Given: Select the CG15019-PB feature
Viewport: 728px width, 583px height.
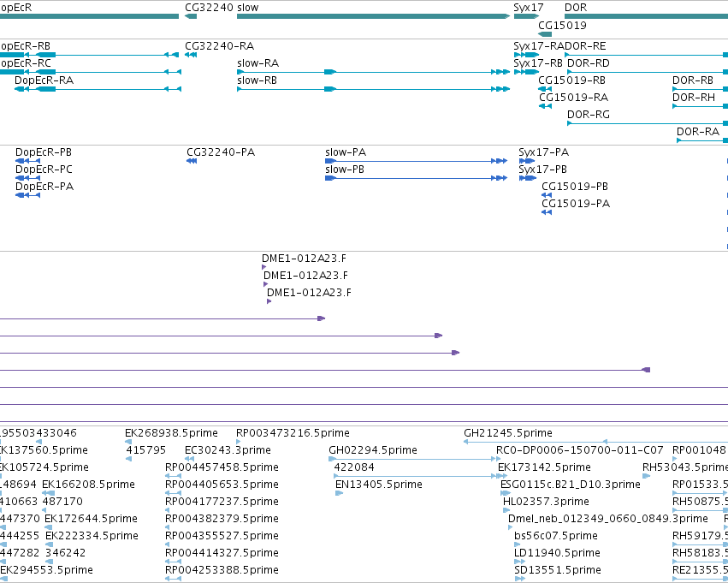Looking at the screenshot, I should point(575,187).
